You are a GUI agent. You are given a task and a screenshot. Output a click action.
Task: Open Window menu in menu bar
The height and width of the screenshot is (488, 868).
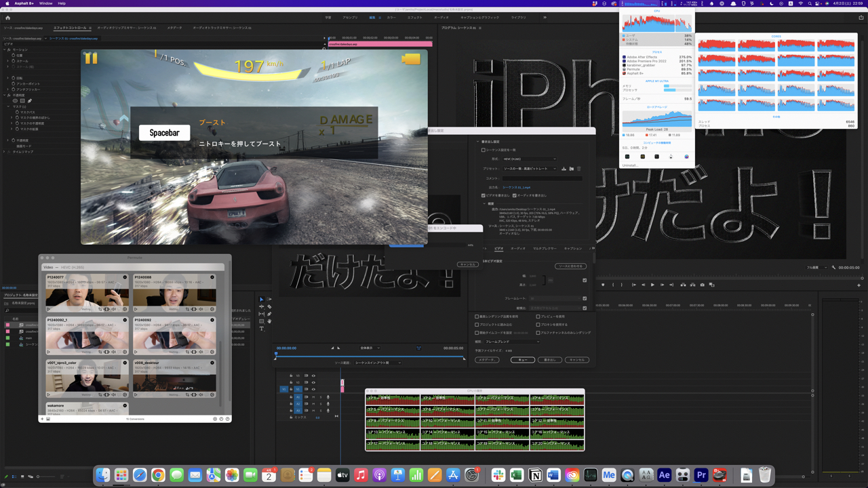(45, 3)
